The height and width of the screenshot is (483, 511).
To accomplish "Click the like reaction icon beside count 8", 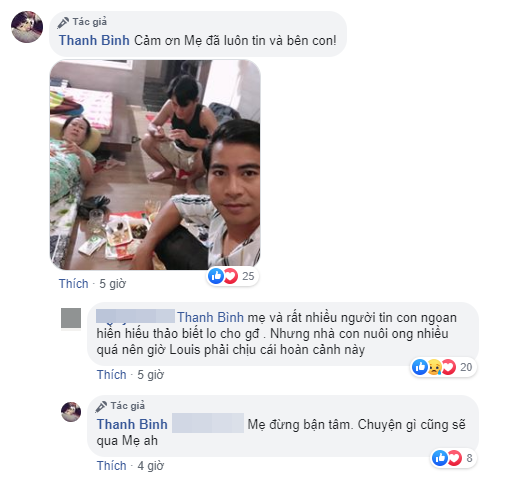I will click(x=440, y=458).
